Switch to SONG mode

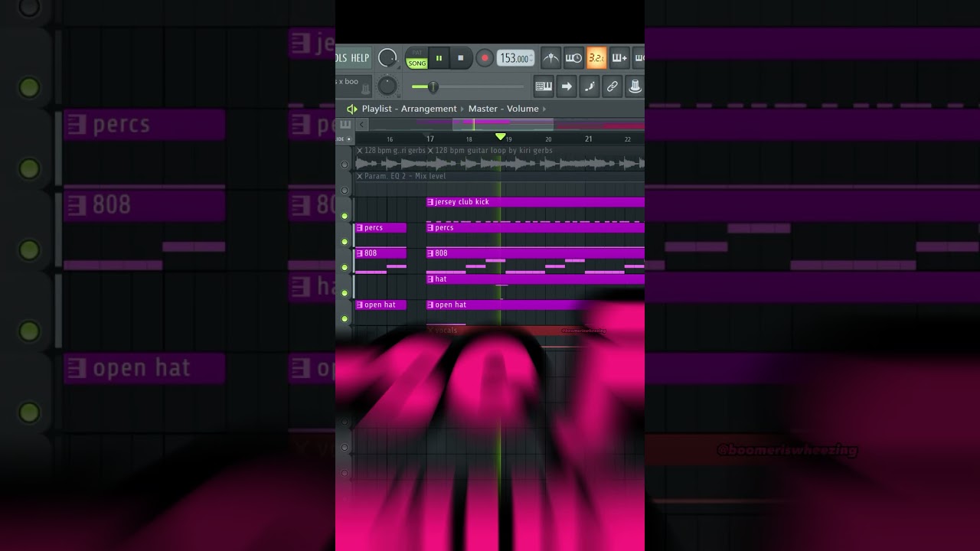click(416, 64)
